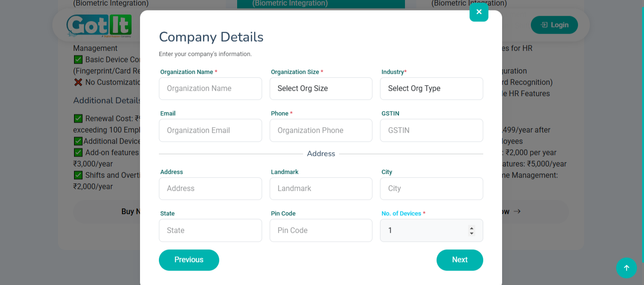Focus the Organization Email field
This screenshot has height=285, width=644.
click(210, 131)
